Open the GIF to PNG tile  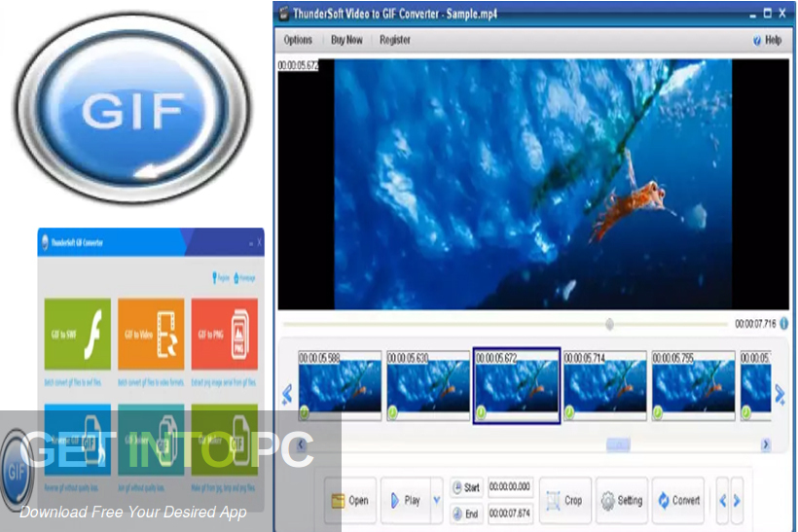point(225,334)
